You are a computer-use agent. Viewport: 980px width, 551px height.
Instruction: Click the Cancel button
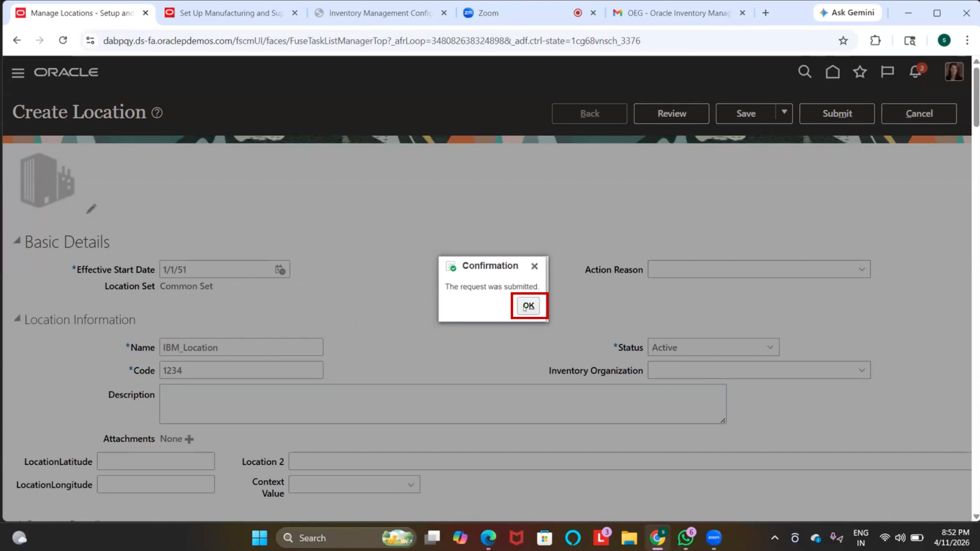pyautogui.click(x=919, y=113)
